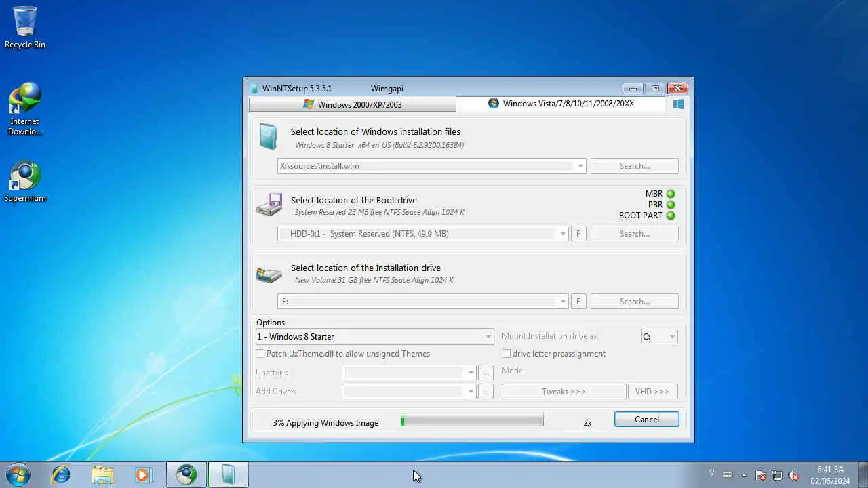The image size is (868, 488).
Task: Toggle Patch UxTheme.dll checkbox
Action: coord(260,354)
